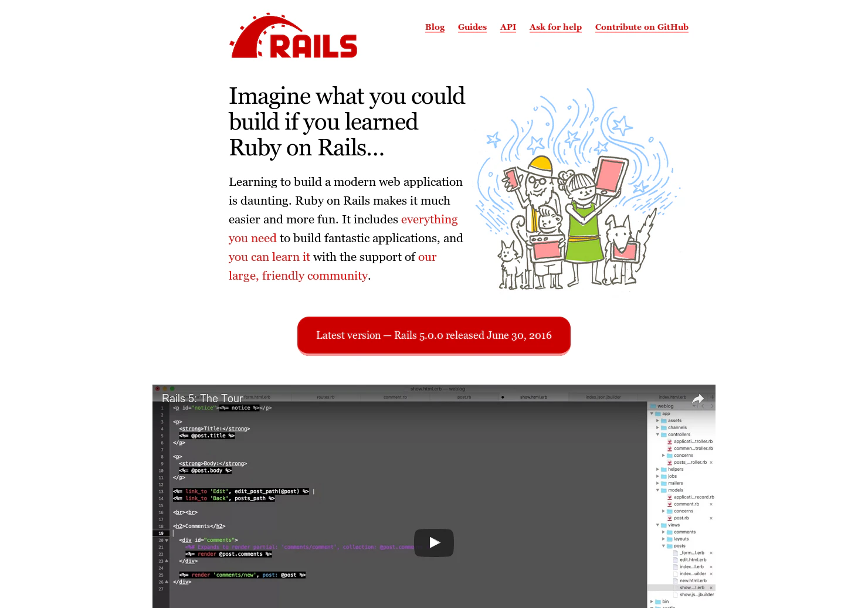Click the Rails logo

tap(293, 36)
